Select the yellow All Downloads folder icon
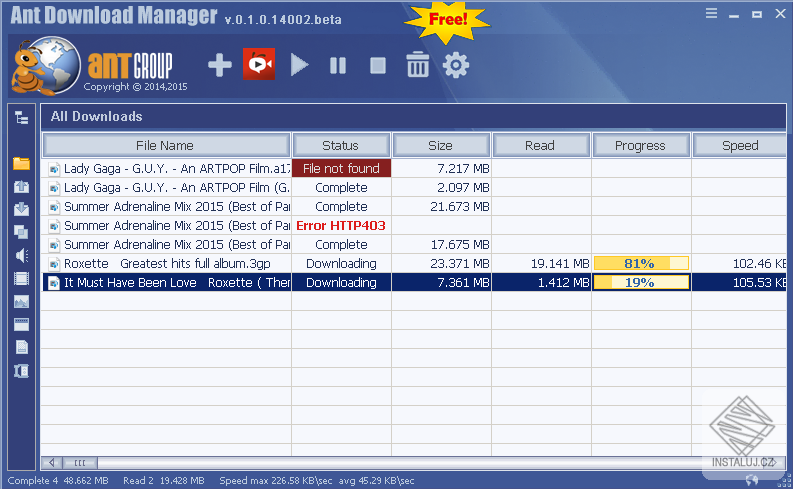Screen dimensions: 793x489 [21, 163]
